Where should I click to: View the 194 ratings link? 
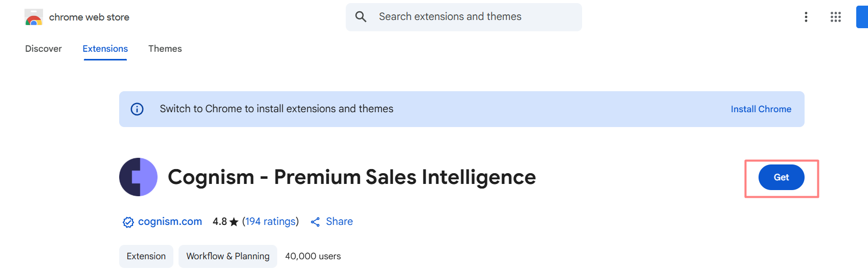[270, 221]
